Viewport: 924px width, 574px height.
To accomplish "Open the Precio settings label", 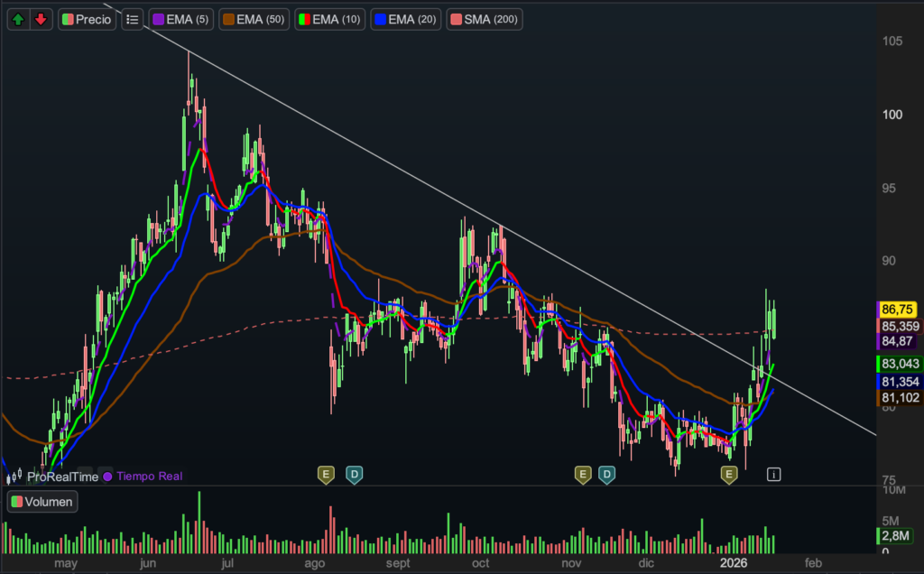I will pyautogui.click(x=88, y=19).
